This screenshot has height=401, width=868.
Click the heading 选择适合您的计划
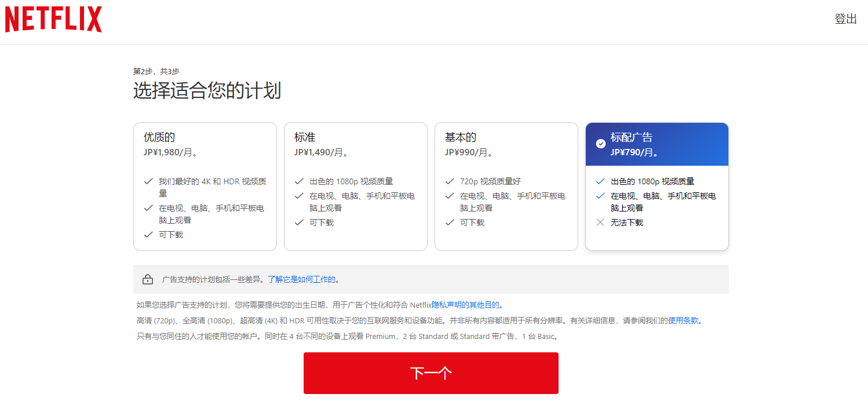pyautogui.click(x=207, y=91)
